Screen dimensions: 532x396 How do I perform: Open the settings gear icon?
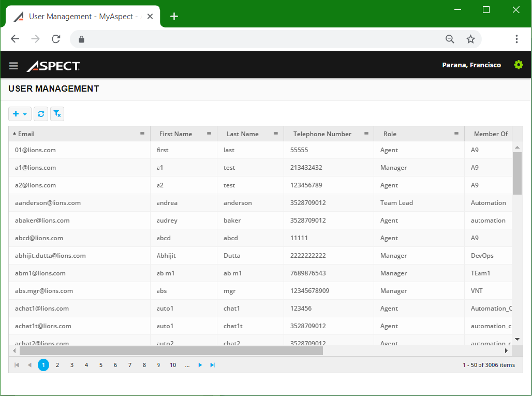(x=518, y=65)
